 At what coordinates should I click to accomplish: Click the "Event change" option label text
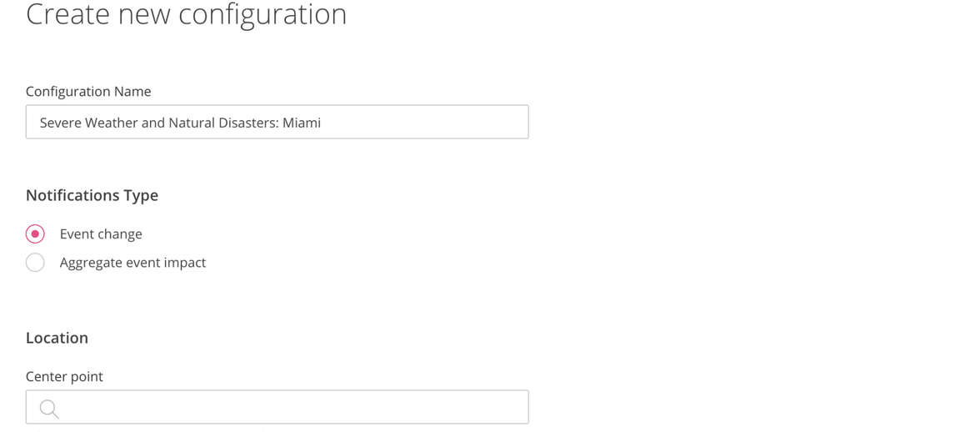click(101, 234)
